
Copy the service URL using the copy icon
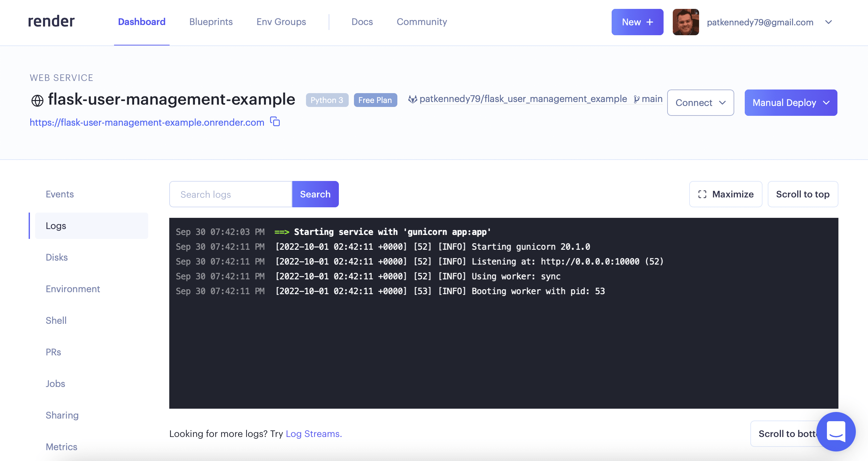(x=275, y=122)
